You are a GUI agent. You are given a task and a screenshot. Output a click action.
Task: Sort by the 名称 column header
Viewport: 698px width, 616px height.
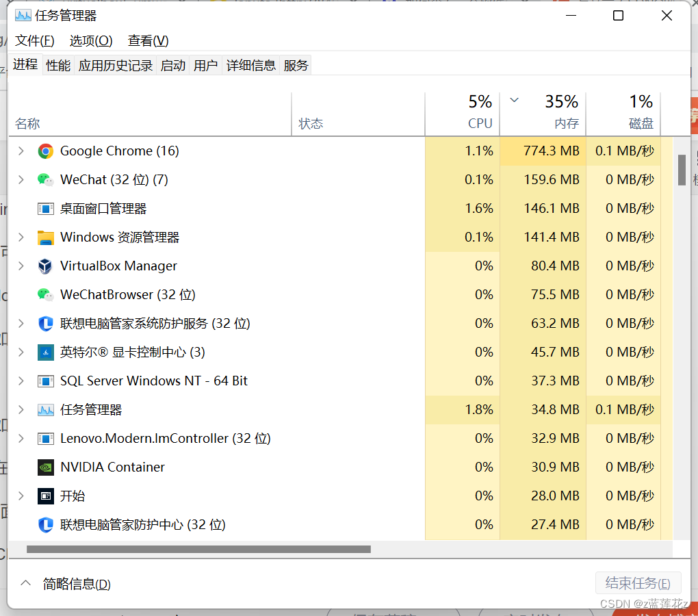(x=150, y=114)
